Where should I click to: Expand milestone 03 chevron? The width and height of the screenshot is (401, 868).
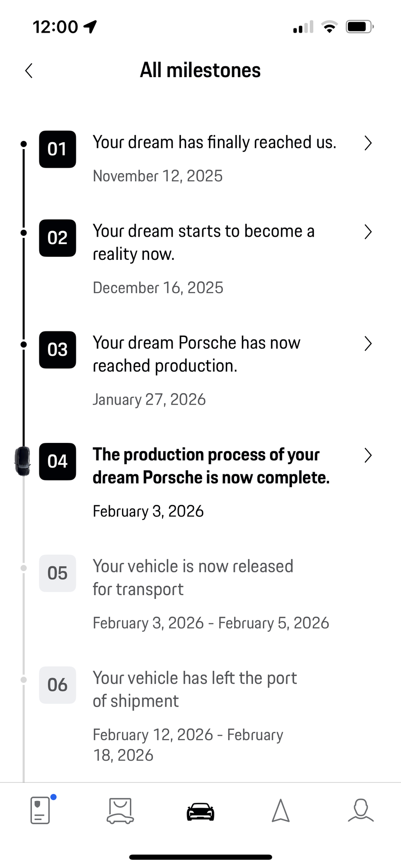368,344
